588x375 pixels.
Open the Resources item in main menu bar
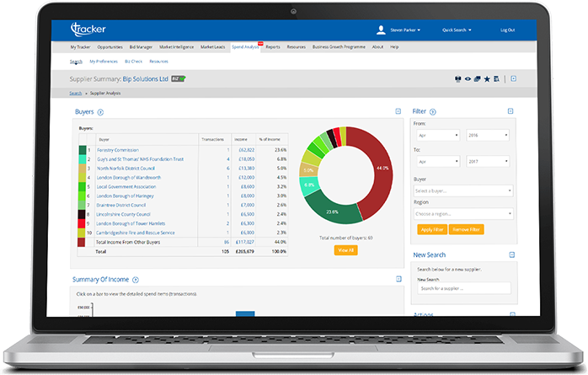pos(297,47)
